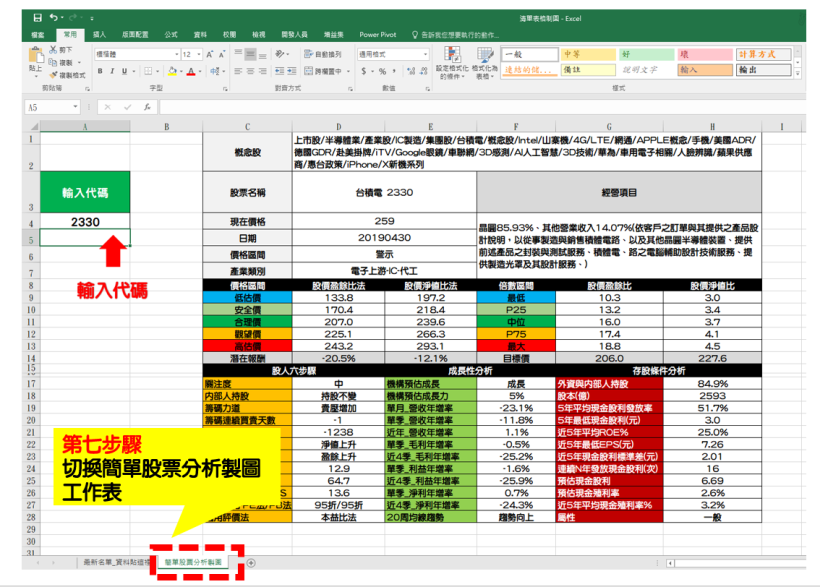The height and width of the screenshot is (587, 820).
Task: Align cell text right
Action: (263, 71)
